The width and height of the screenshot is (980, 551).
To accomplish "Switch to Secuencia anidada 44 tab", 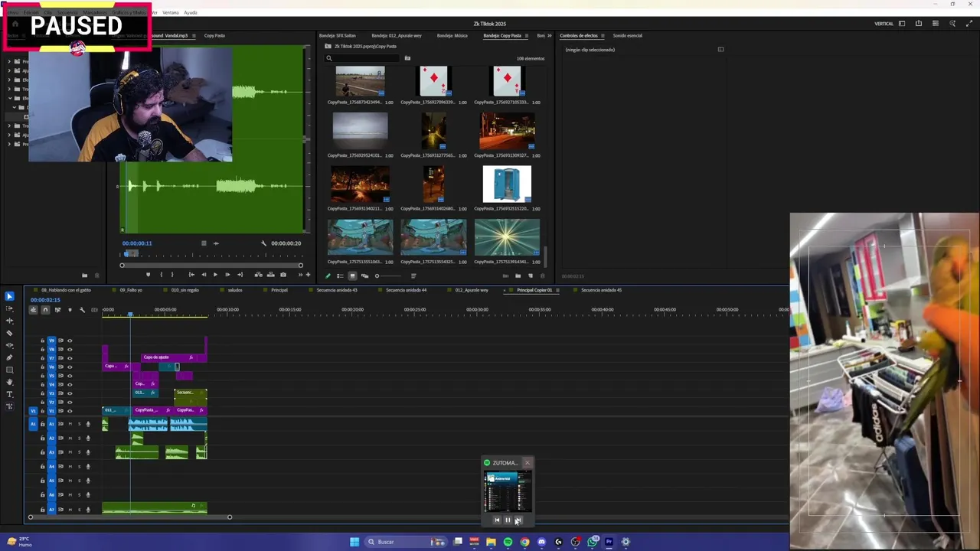I will [406, 290].
